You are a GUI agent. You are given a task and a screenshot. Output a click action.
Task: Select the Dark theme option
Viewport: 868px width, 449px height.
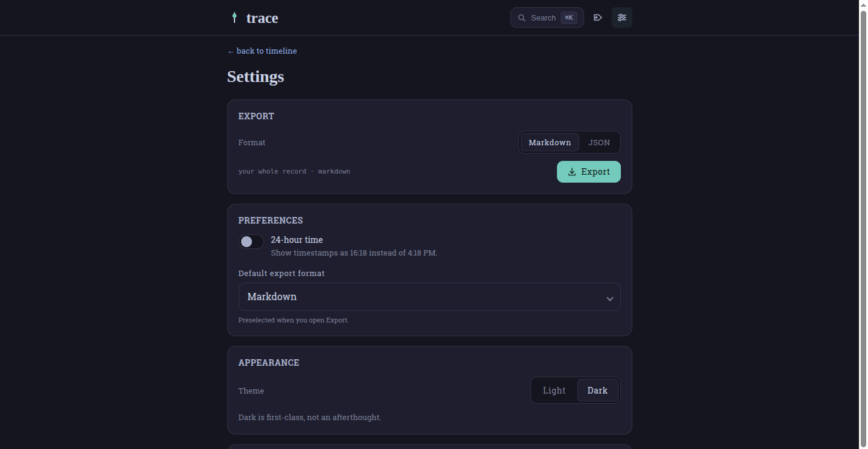point(597,391)
